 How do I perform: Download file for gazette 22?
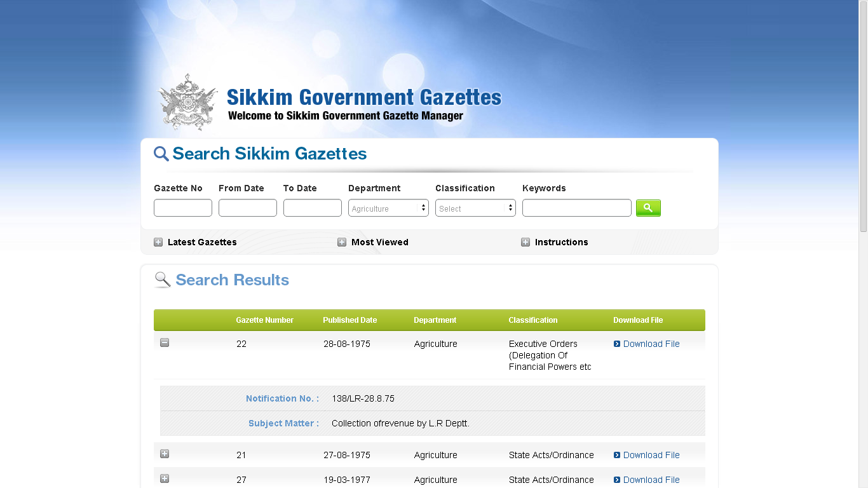coord(651,344)
